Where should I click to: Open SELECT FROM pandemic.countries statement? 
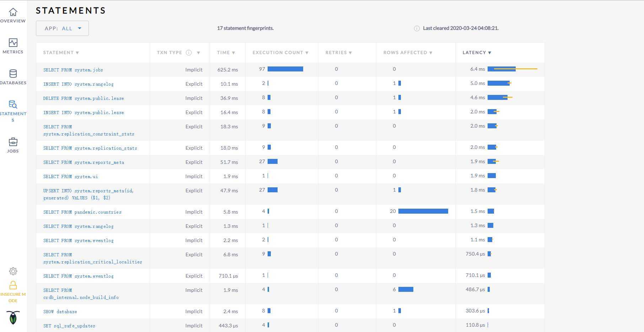(x=82, y=212)
